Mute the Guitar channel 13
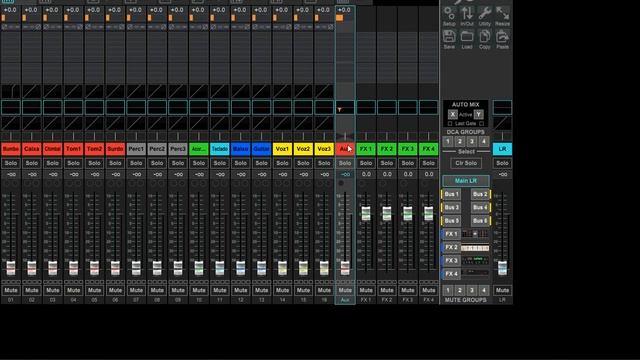The height and width of the screenshot is (360, 640). pos(261,290)
